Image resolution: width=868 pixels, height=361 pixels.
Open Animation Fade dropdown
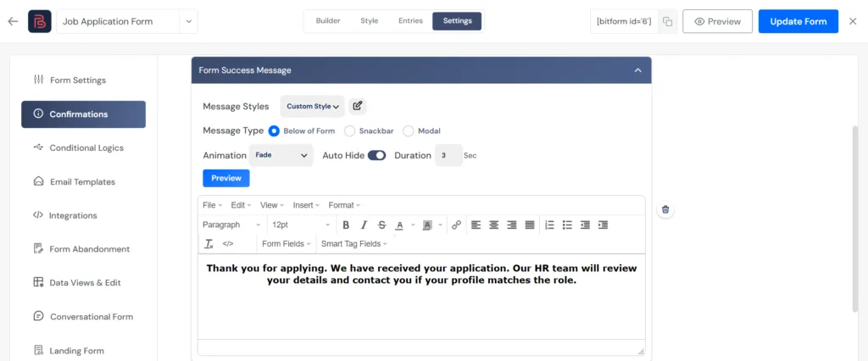[281, 156]
